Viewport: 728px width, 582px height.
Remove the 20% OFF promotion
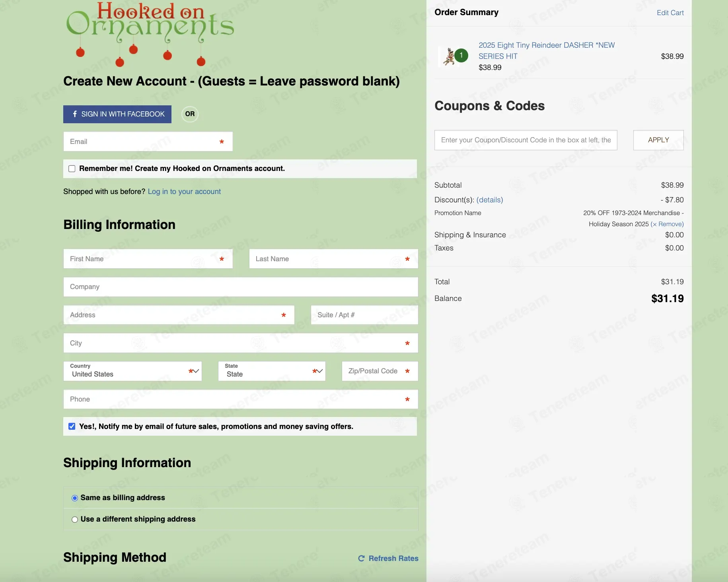[667, 224]
